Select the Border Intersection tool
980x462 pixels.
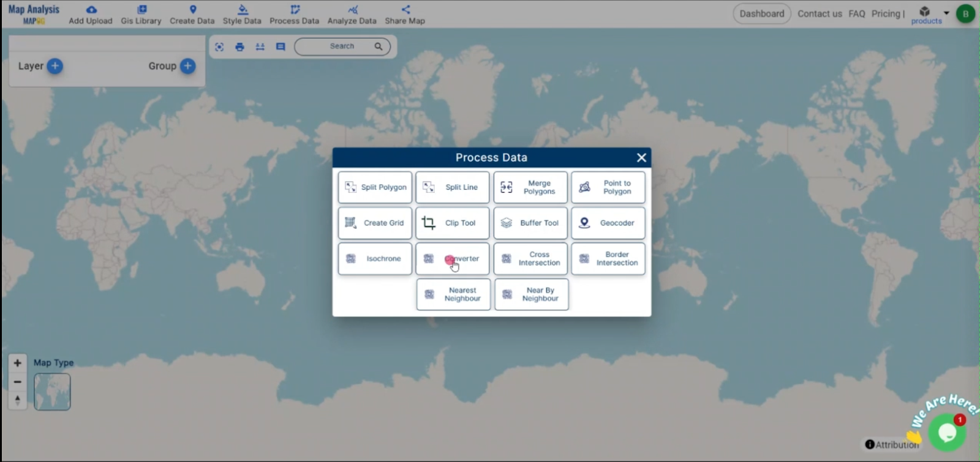(608, 259)
